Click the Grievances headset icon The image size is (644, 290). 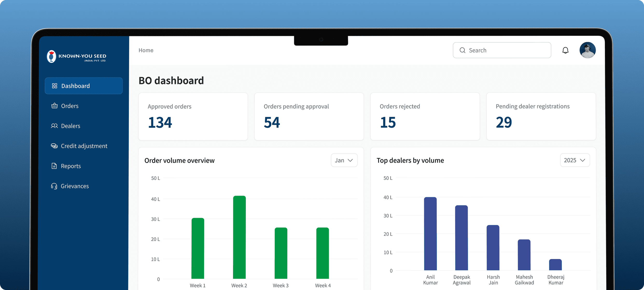54,186
